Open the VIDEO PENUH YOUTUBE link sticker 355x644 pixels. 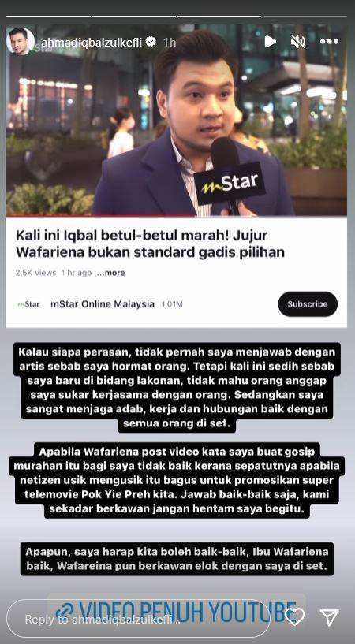pos(176,610)
